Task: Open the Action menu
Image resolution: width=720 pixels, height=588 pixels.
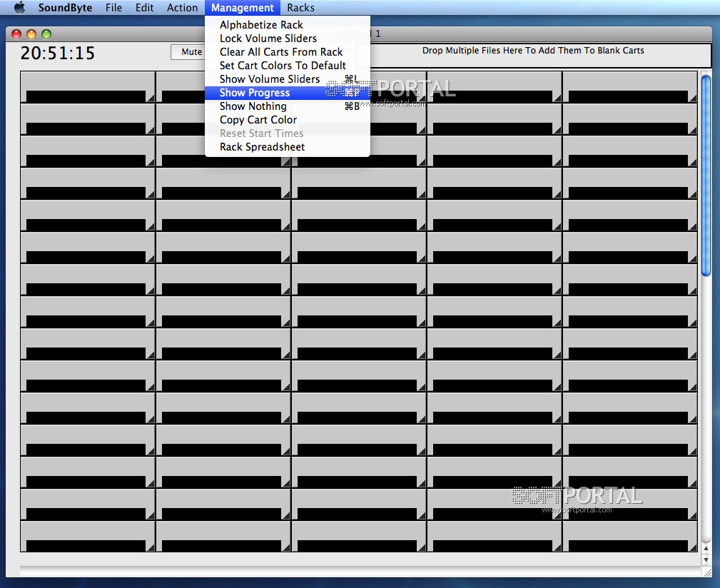Action: (x=182, y=8)
